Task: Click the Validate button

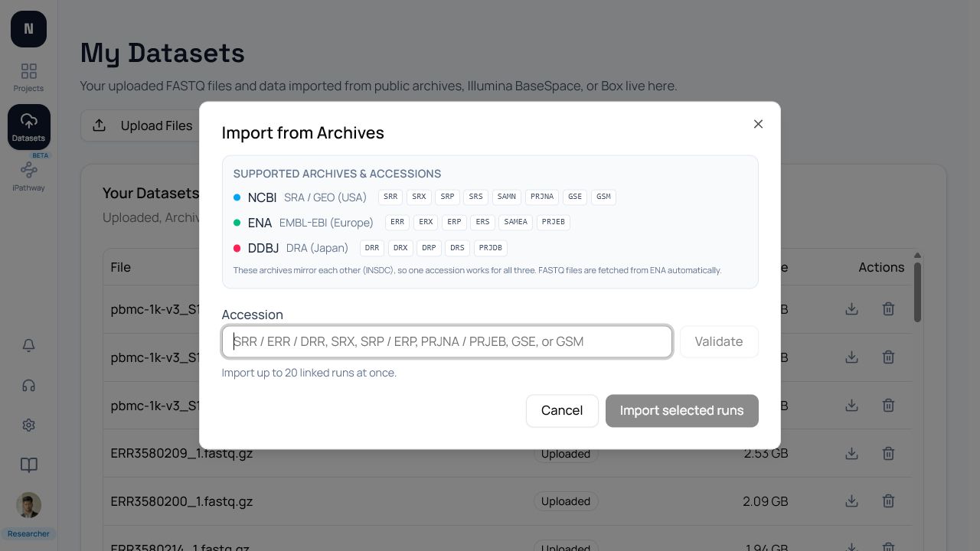Action: 719,341
